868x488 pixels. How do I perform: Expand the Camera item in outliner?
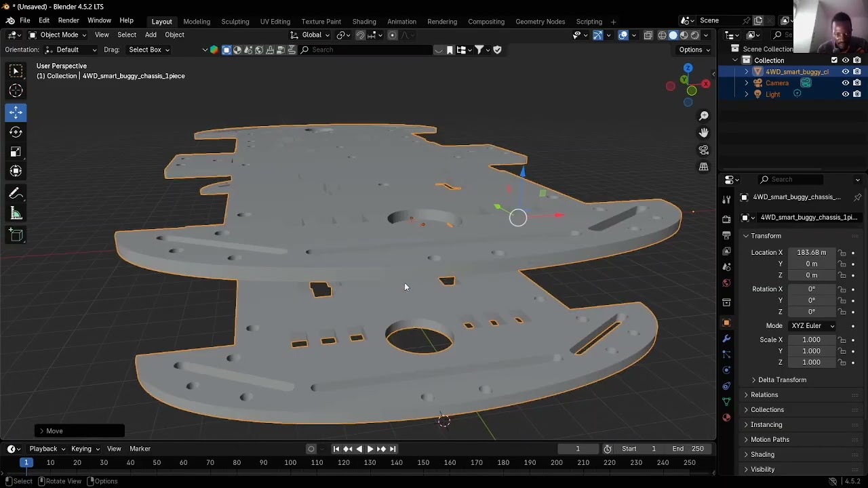tap(747, 83)
